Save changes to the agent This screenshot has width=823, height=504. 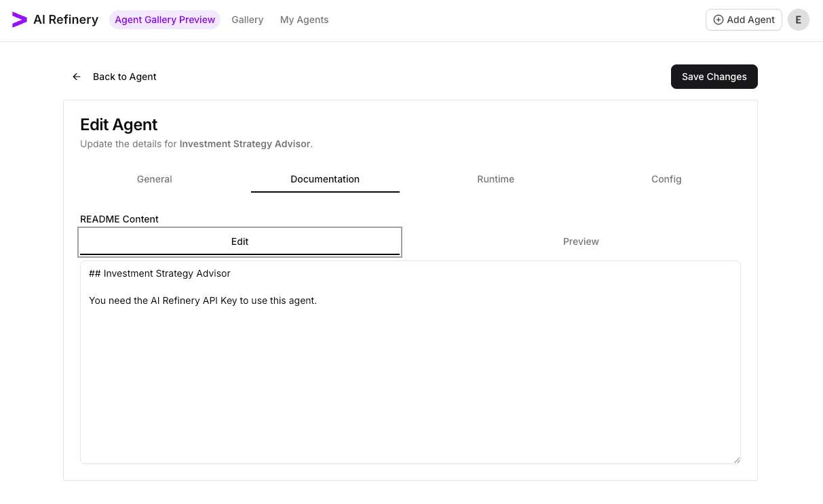click(714, 77)
